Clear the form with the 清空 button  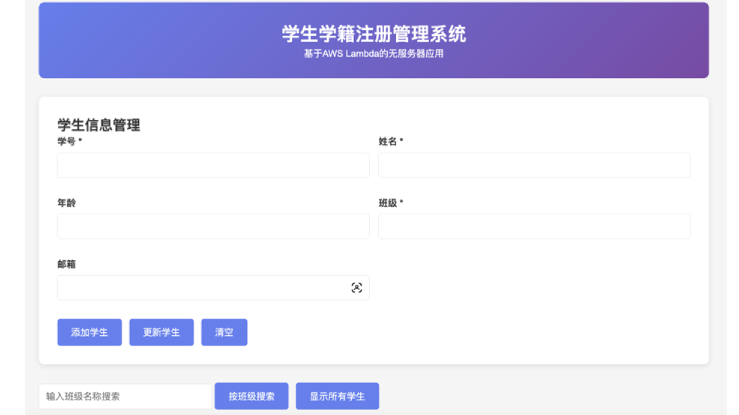tap(224, 333)
